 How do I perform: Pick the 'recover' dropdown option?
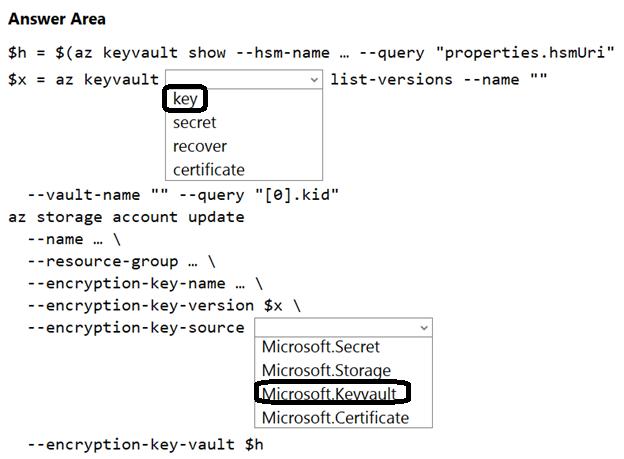point(199,146)
